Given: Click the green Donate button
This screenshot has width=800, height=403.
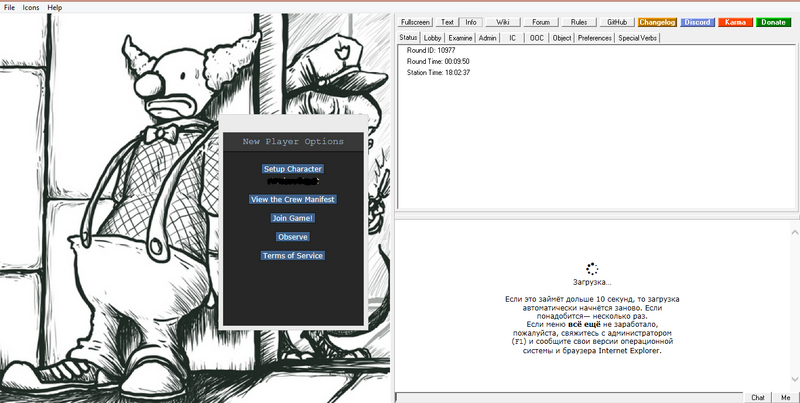Looking at the screenshot, I should (773, 22).
